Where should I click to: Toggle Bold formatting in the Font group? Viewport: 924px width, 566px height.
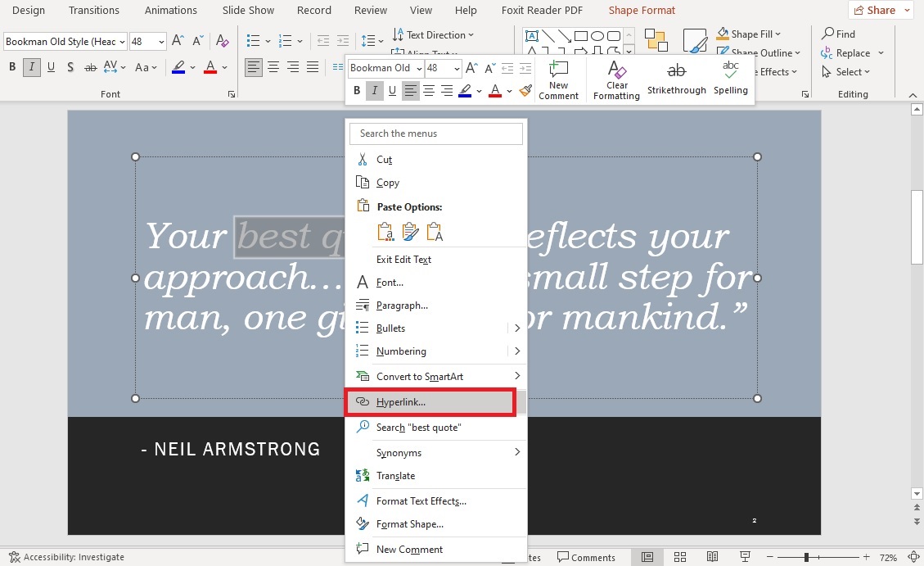point(12,66)
